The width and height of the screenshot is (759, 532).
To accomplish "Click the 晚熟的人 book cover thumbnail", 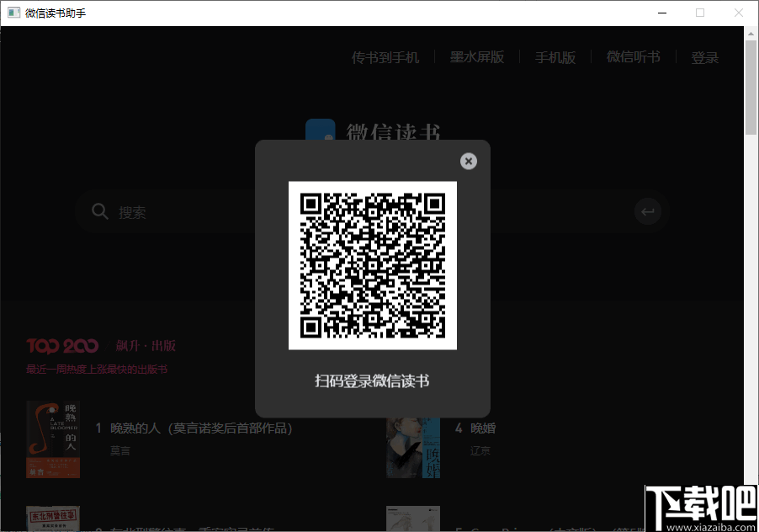I will click(x=53, y=439).
